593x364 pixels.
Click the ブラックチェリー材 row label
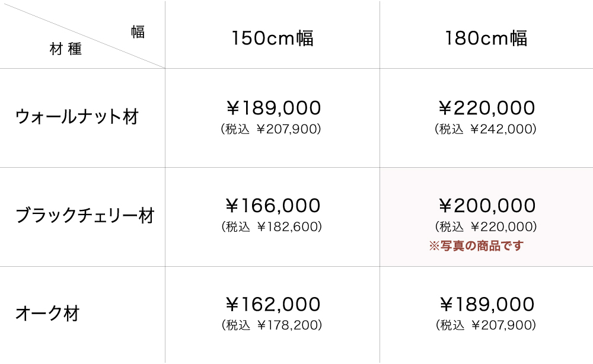[85, 215]
